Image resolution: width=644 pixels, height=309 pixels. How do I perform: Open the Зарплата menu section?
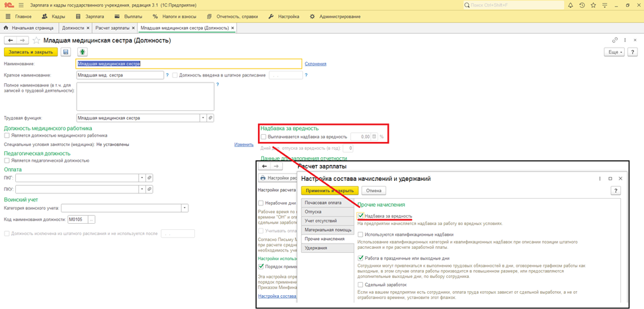[90, 17]
